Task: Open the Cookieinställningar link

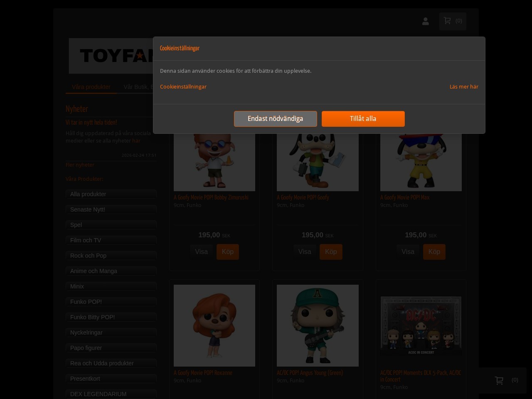Action: click(183, 86)
